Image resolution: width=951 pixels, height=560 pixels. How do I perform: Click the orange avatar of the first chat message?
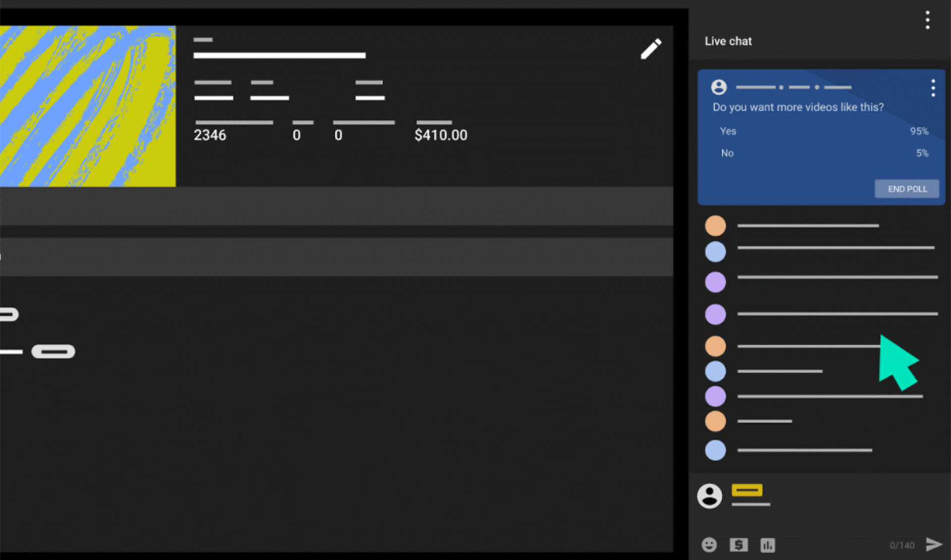coord(715,225)
